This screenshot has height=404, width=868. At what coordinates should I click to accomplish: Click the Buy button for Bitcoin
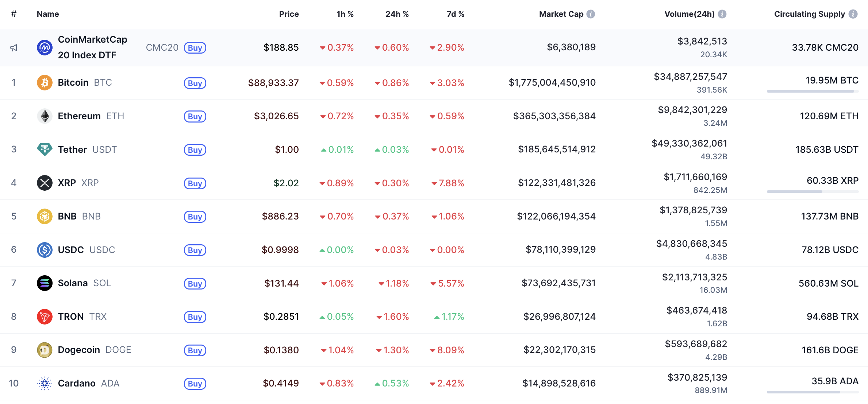tap(195, 83)
